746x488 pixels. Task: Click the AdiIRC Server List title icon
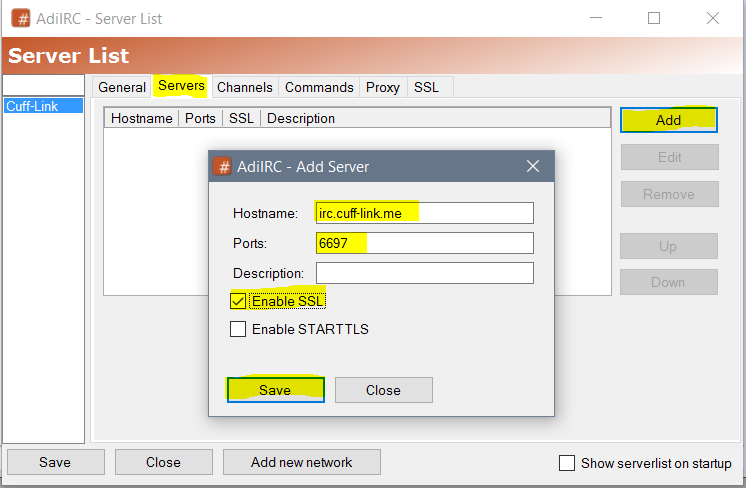click(x=21, y=18)
